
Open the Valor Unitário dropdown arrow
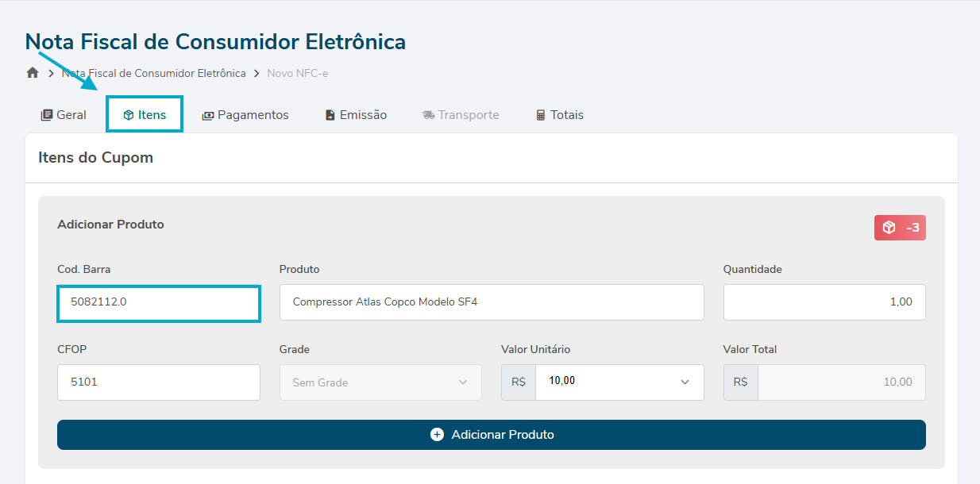[x=685, y=382]
